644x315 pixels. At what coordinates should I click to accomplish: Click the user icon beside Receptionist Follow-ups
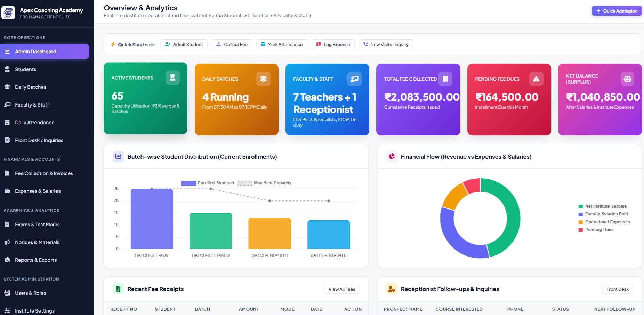click(392, 289)
